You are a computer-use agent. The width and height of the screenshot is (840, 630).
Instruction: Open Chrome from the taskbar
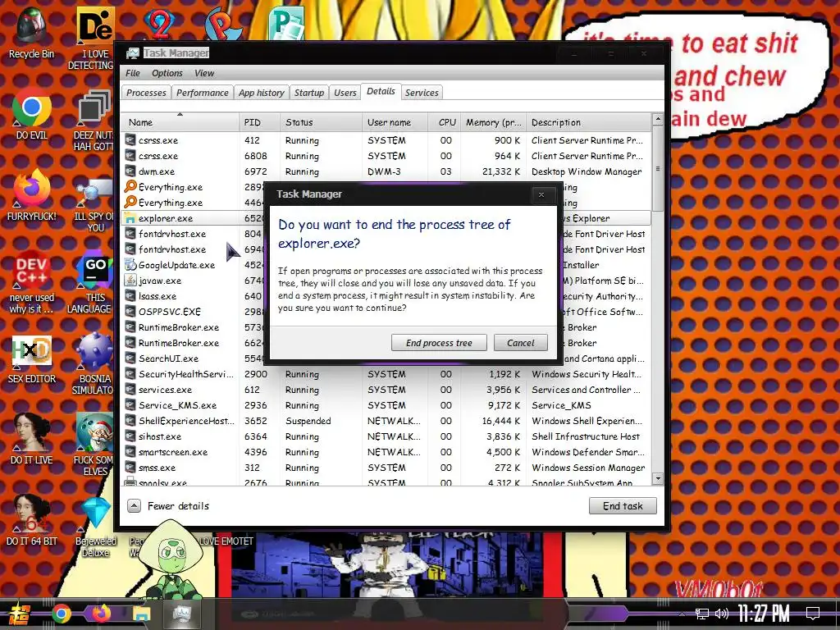(x=61, y=614)
